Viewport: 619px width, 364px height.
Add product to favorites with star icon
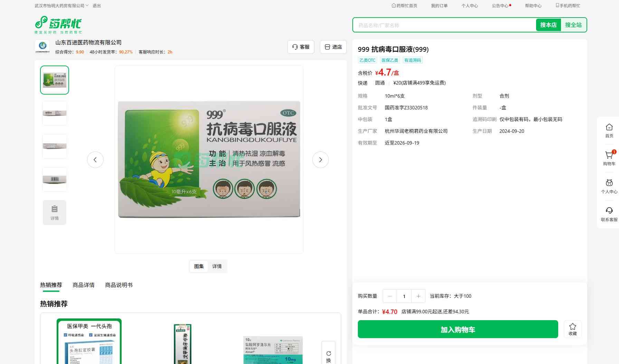[x=572, y=329]
